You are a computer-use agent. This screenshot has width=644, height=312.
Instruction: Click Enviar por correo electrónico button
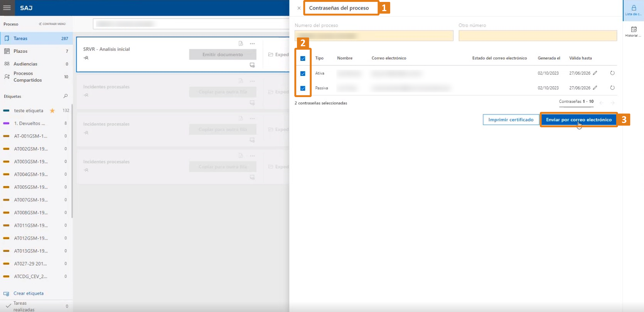tap(578, 120)
